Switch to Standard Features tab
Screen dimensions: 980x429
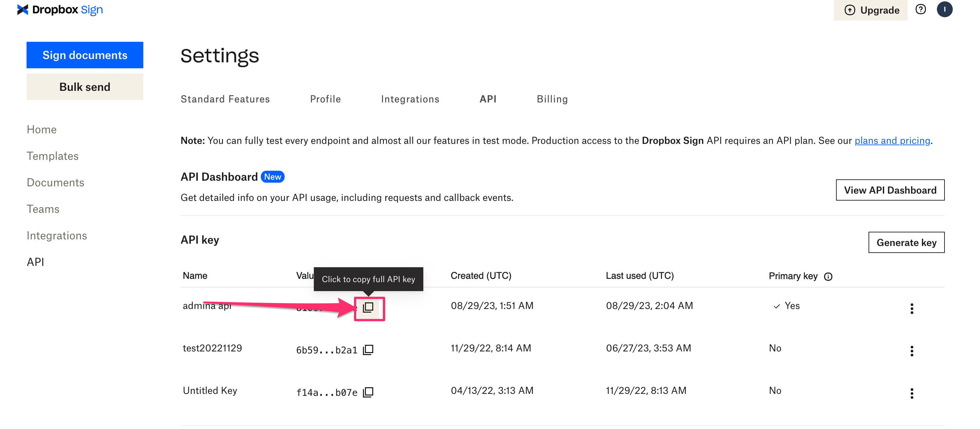click(225, 99)
